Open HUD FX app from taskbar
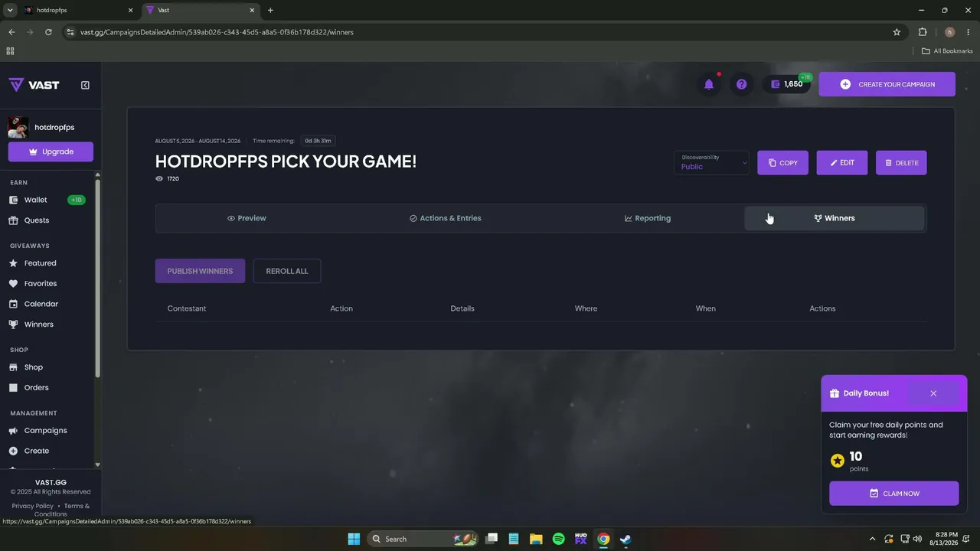 point(580,539)
